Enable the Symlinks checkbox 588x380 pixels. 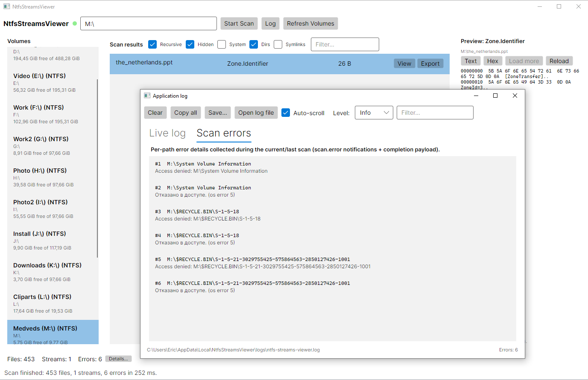point(278,44)
